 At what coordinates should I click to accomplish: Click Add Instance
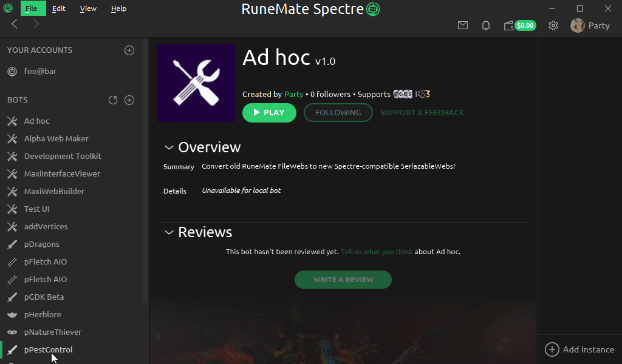click(579, 349)
